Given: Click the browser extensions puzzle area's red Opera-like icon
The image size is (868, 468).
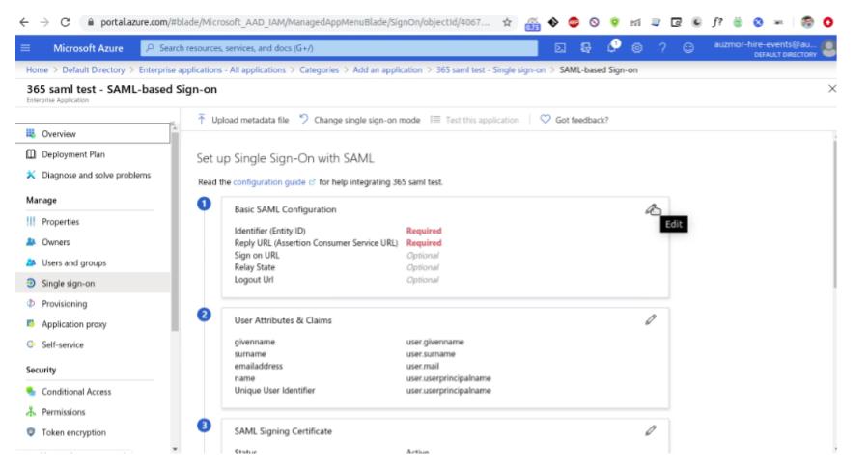Looking at the screenshot, I should pos(827,22).
